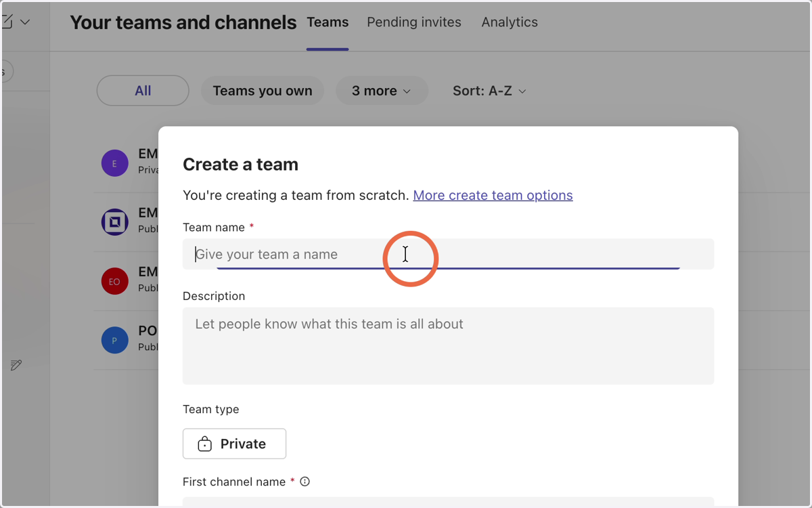The image size is (812, 508).
Task: Click the striped pencil icon in sidebar
Action: click(x=16, y=365)
